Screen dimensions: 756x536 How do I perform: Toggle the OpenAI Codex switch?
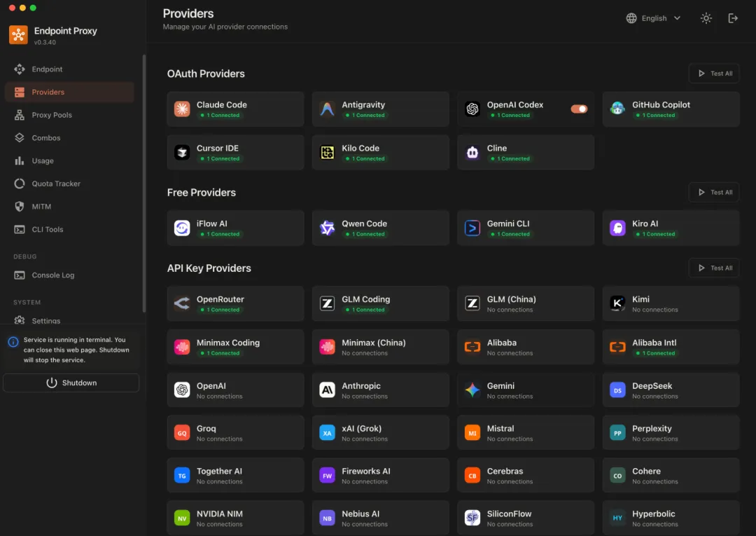pyautogui.click(x=579, y=109)
